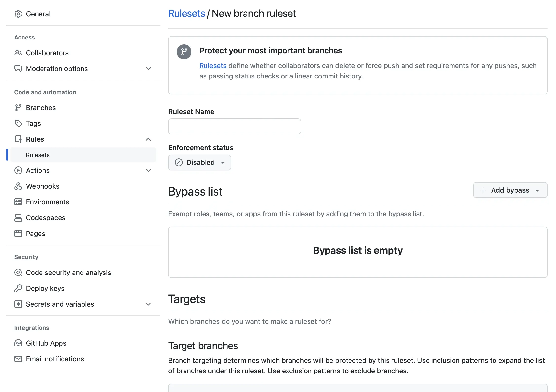Viewport: 556px width, 392px height.
Task: Click the Deploy keys key icon
Action: 18,288
